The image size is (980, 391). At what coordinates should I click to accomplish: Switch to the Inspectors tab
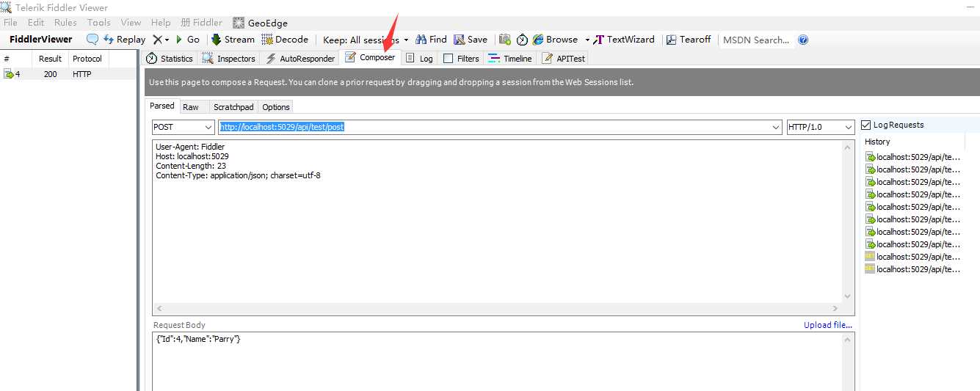(229, 59)
